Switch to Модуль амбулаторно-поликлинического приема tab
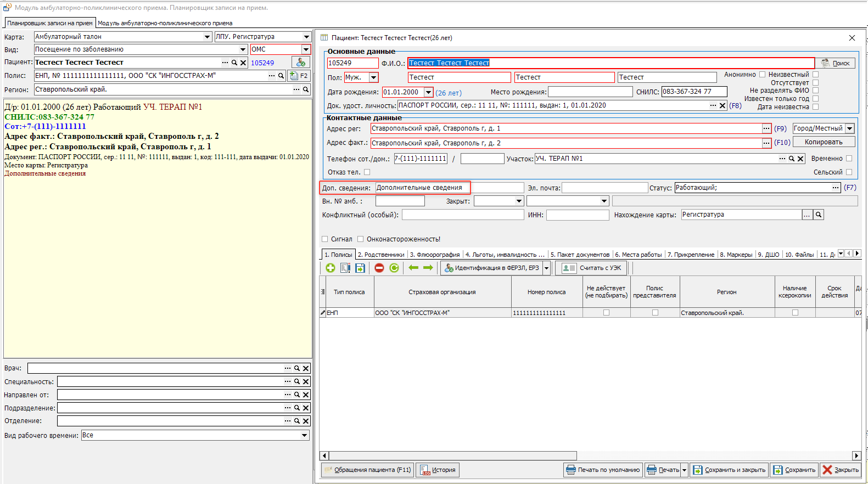Screen dimensions: 868x484 point(165,23)
